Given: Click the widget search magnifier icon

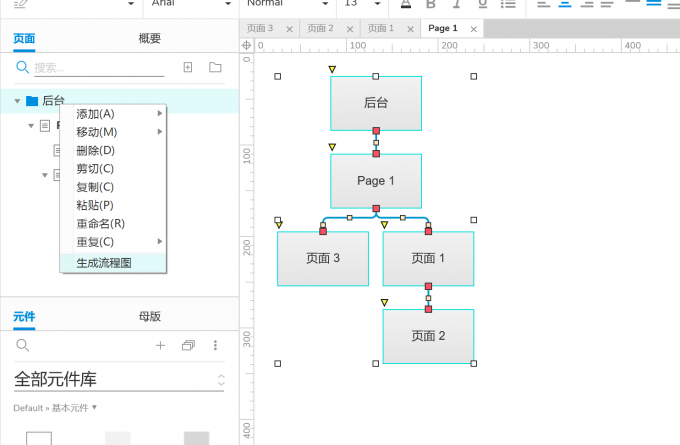Looking at the screenshot, I should [x=23, y=345].
